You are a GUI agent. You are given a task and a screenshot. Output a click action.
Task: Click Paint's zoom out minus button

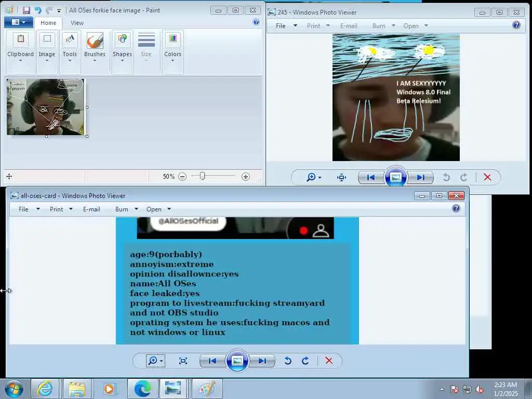[x=182, y=177]
